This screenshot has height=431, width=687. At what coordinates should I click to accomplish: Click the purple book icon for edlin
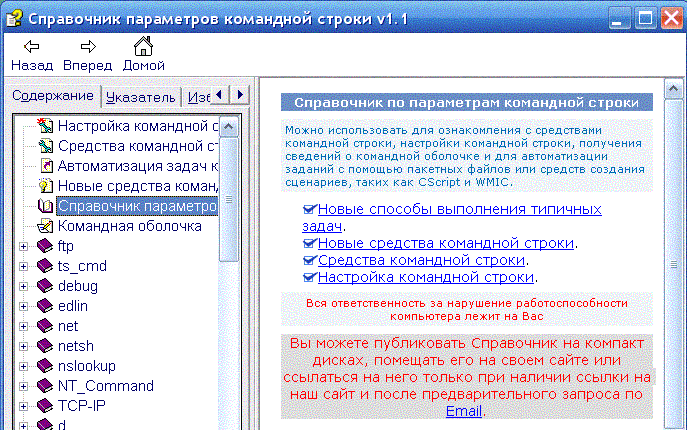click(45, 306)
